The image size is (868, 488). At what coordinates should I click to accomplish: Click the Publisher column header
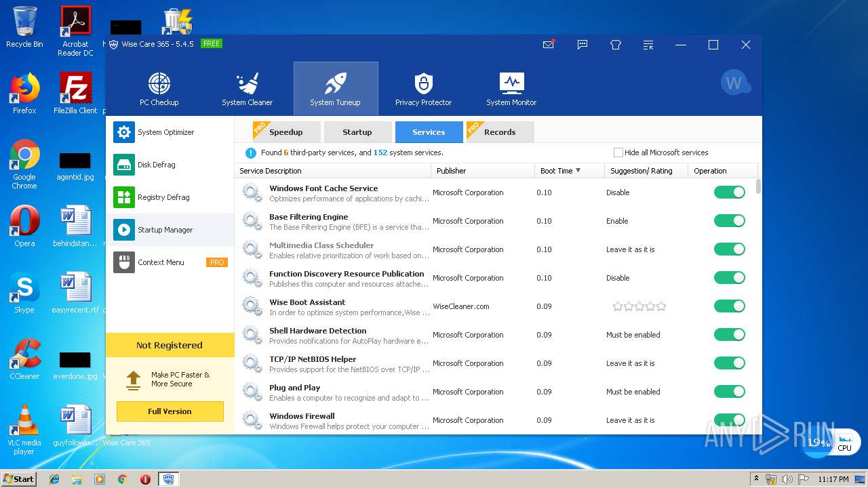[x=483, y=171]
